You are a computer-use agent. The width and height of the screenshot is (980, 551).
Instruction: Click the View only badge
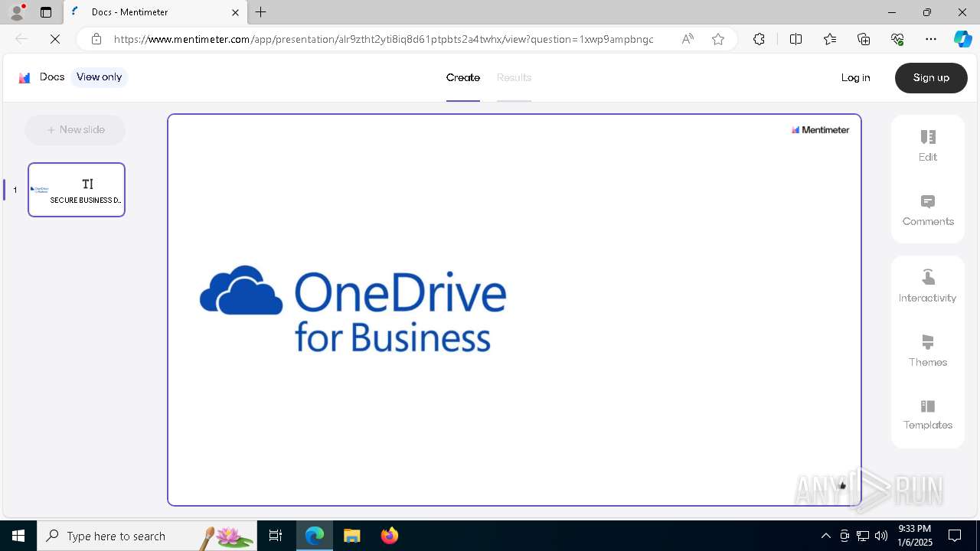tap(99, 77)
